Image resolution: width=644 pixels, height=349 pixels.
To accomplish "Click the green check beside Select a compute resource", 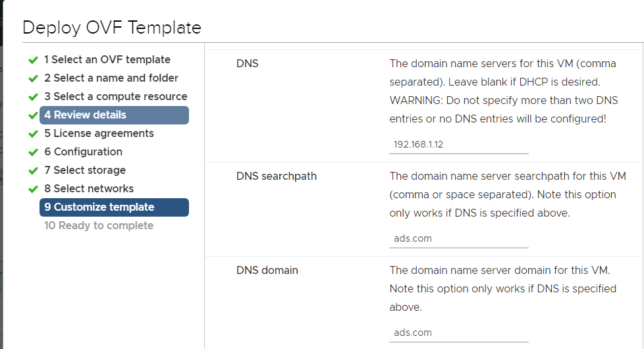I will 34,97.
